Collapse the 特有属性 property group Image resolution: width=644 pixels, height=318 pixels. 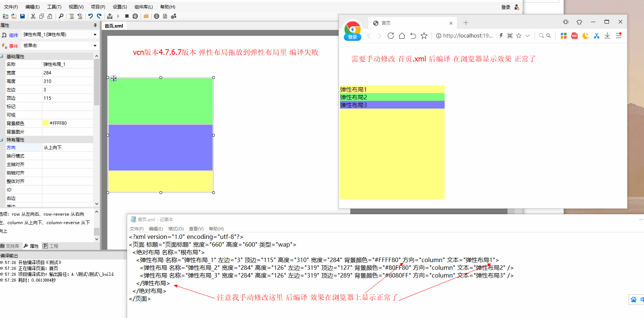2,140
